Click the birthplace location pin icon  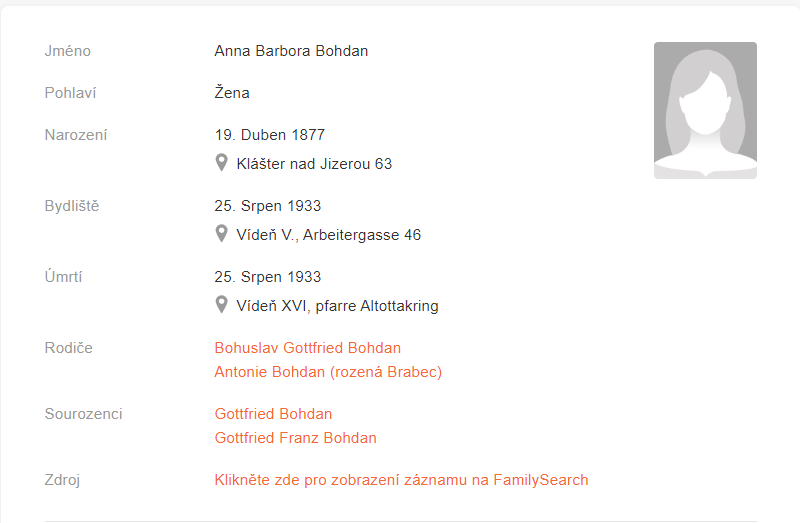(x=221, y=163)
